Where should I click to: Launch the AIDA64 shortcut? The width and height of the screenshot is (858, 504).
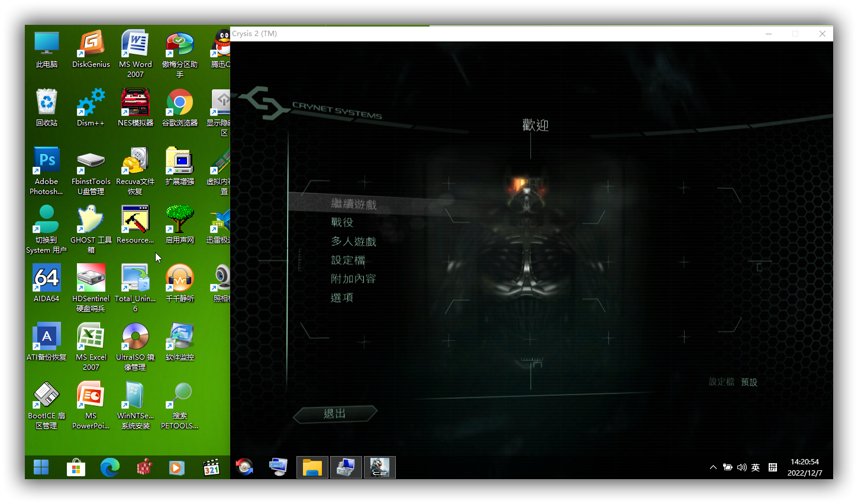pos(47,283)
